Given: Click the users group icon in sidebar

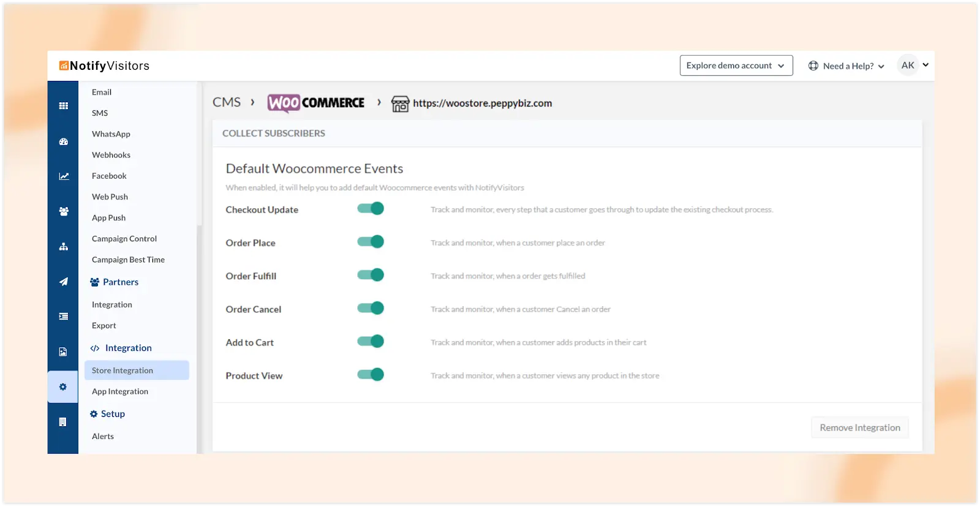Looking at the screenshot, I should pos(63,211).
